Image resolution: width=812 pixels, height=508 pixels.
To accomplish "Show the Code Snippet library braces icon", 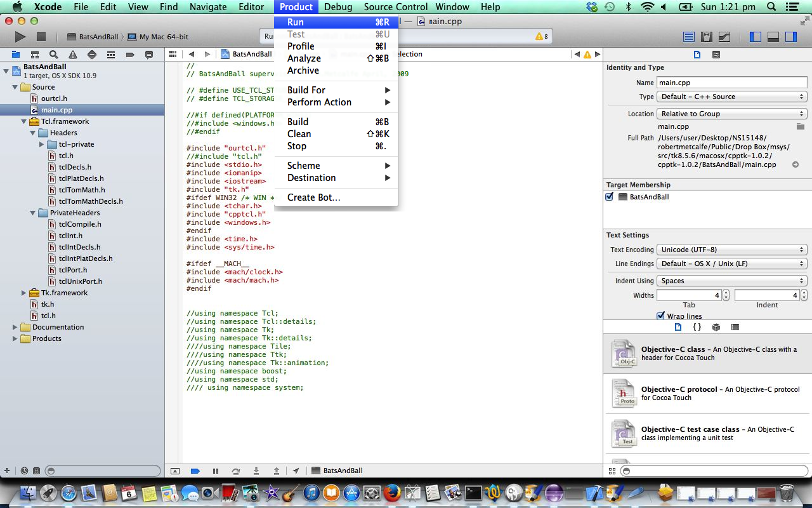I will tap(697, 327).
